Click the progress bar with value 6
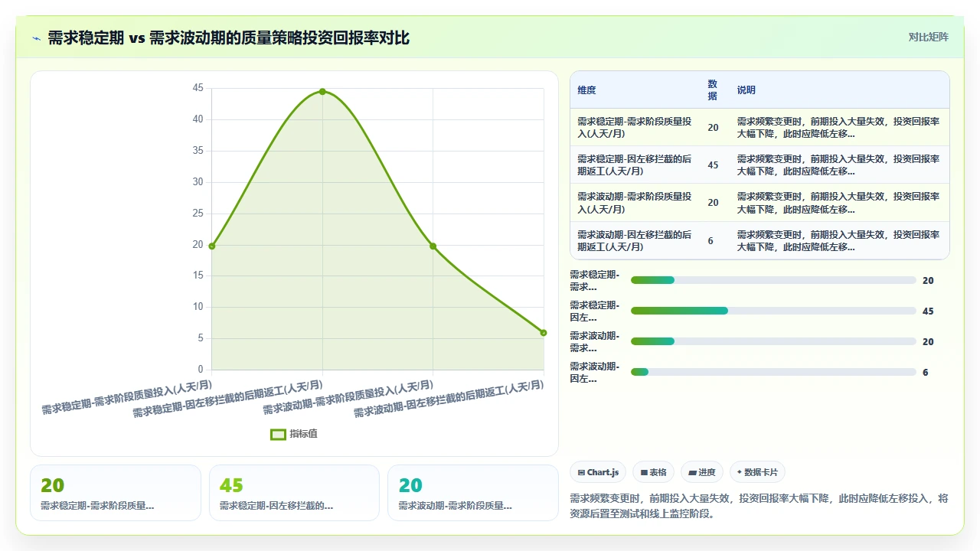 [x=773, y=372]
